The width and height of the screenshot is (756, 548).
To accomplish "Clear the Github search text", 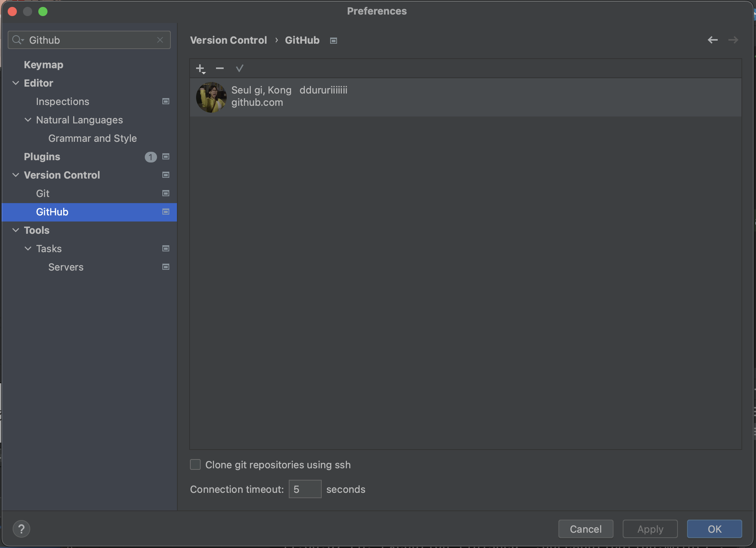I will click(x=160, y=40).
